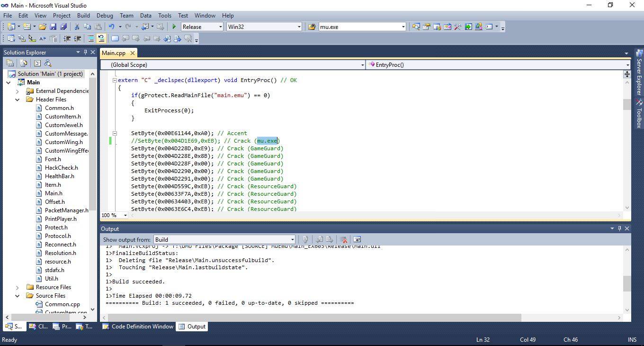The height and width of the screenshot is (346, 644).
Task: Collapse the Source Files folder
Action: [18, 296]
